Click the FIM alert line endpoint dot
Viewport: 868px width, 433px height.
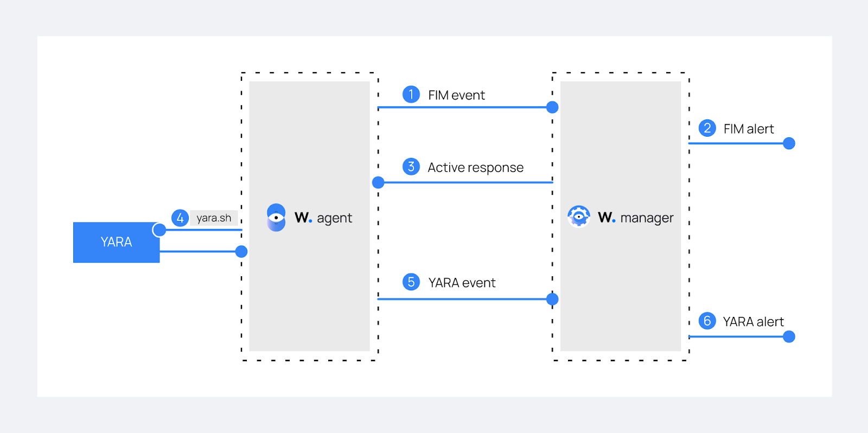789,143
